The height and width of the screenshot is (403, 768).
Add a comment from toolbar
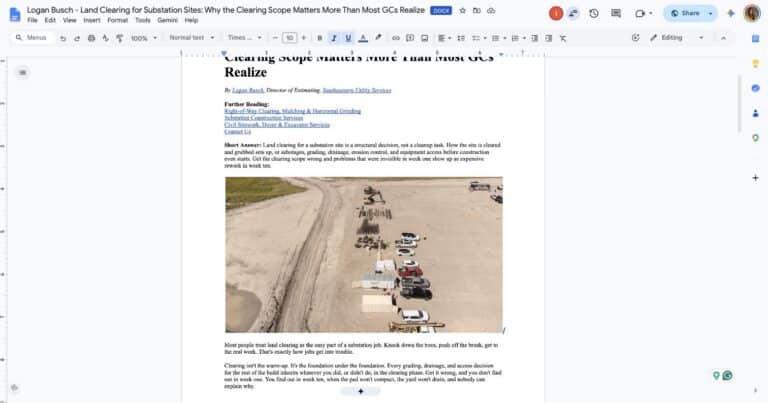click(x=410, y=38)
